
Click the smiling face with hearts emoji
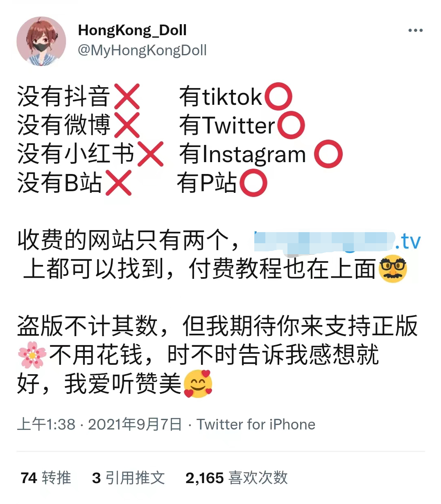(198, 384)
